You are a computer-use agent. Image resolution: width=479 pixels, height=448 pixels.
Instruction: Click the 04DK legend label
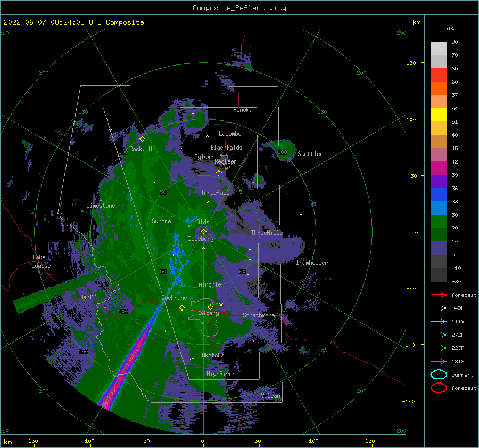click(458, 308)
